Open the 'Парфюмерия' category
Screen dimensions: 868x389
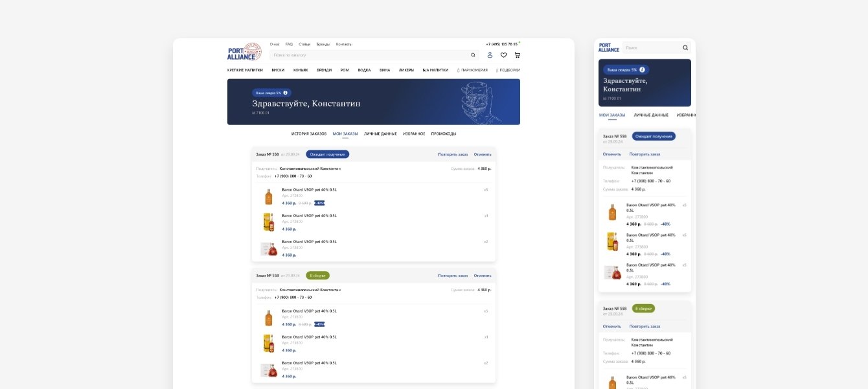[472, 70]
